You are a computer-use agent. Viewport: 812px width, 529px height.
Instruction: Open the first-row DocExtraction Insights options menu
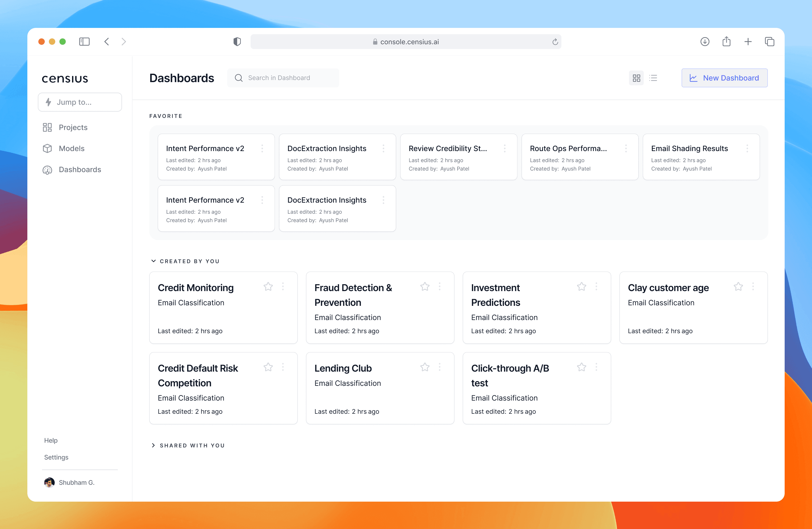[x=383, y=148]
